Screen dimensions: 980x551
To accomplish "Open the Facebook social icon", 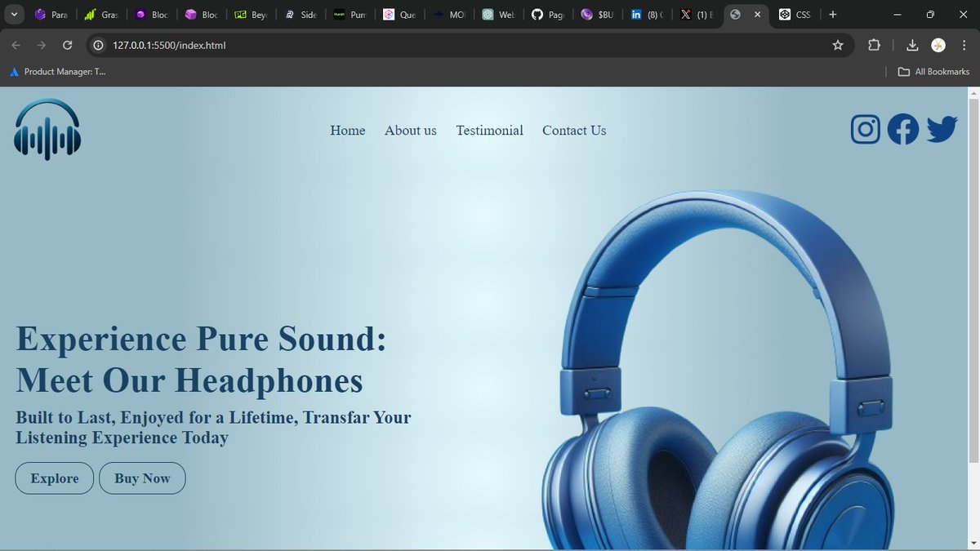I will pos(903,129).
